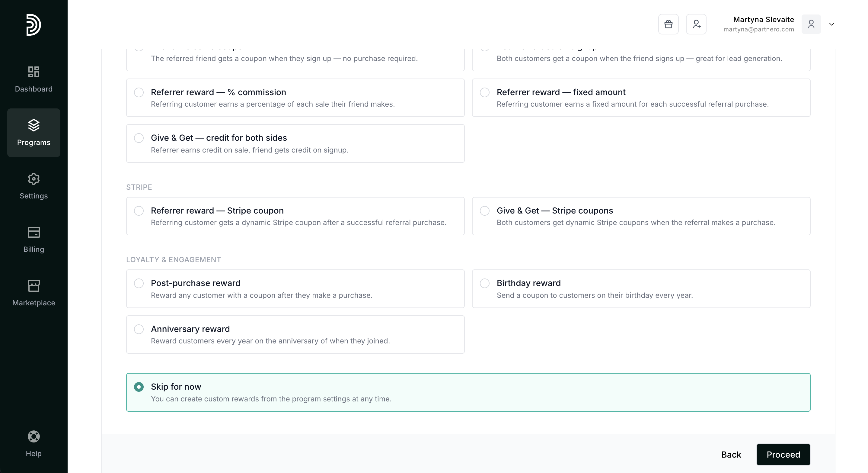
Task: Open the Marketplace storefront icon
Action: coord(34,286)
